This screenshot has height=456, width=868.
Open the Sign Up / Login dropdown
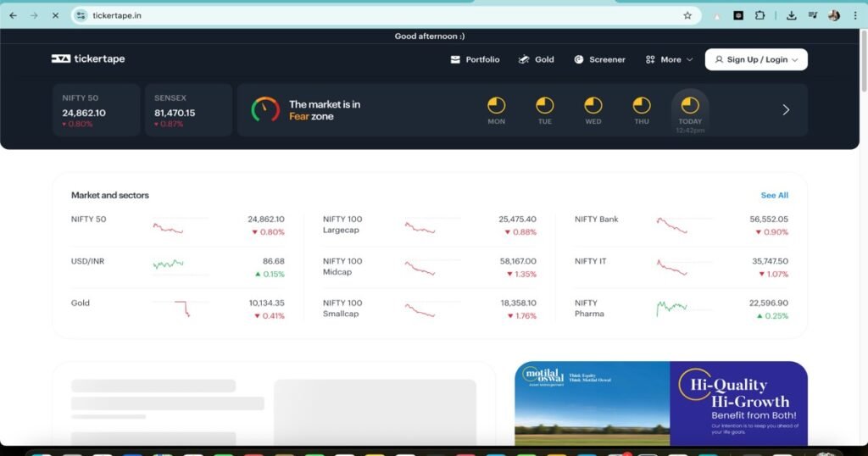pos(756,59)
